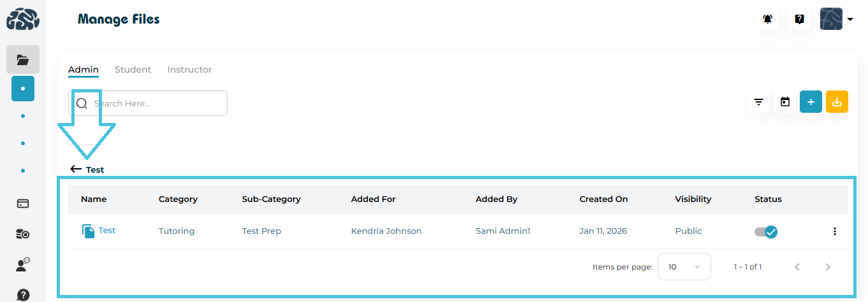Click the Search Here input field
The height and width of the screenshot is (302, 868).
(156, 103)
